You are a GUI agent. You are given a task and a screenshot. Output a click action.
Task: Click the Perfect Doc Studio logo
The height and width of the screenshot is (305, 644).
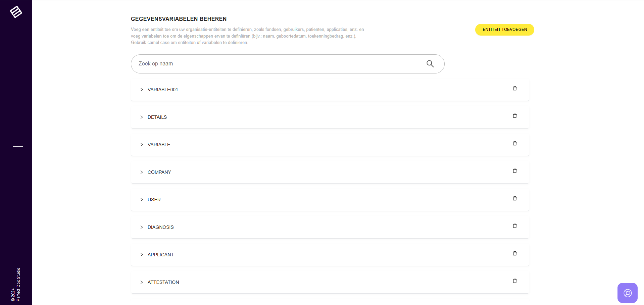click(x=16, y=12)
